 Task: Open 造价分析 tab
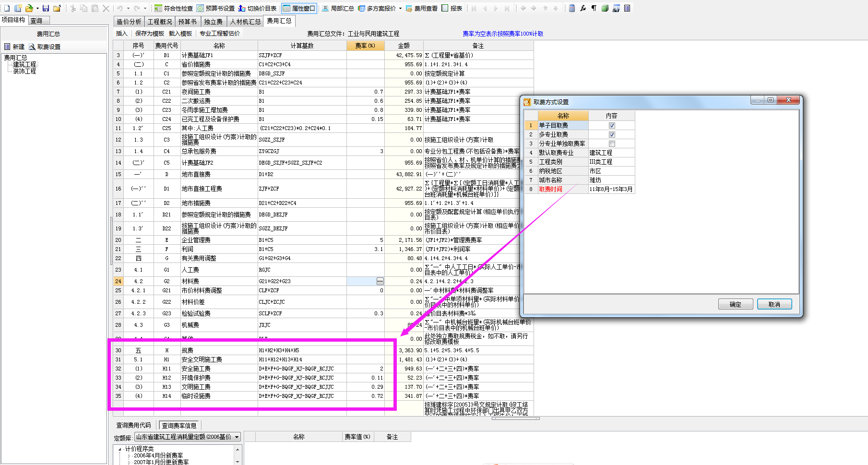coord(129,22)
